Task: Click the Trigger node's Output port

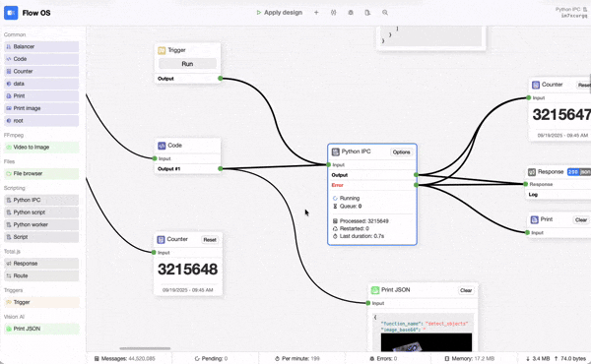Action: click(220, 79)
